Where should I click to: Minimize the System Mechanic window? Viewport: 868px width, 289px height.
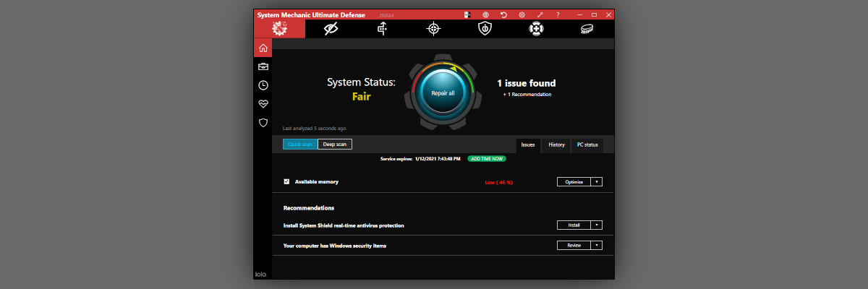pyautogui.click(x=579, y=14)
